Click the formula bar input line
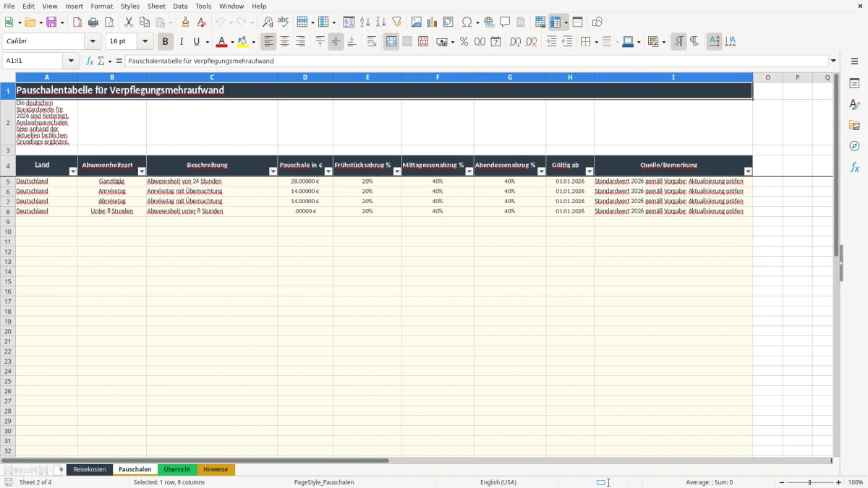This screenshot has width=868, height=488. point(476,61)
